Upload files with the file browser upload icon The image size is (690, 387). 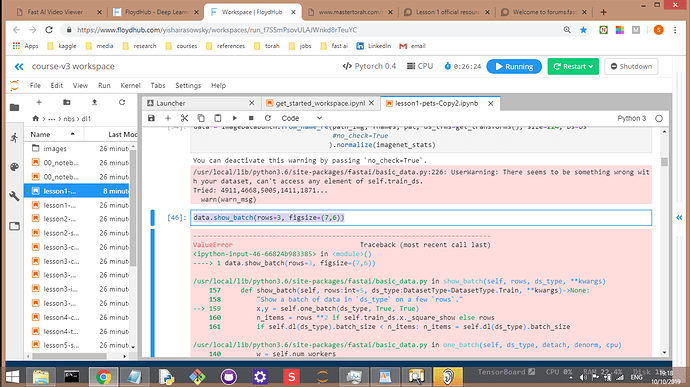point(94,102)
